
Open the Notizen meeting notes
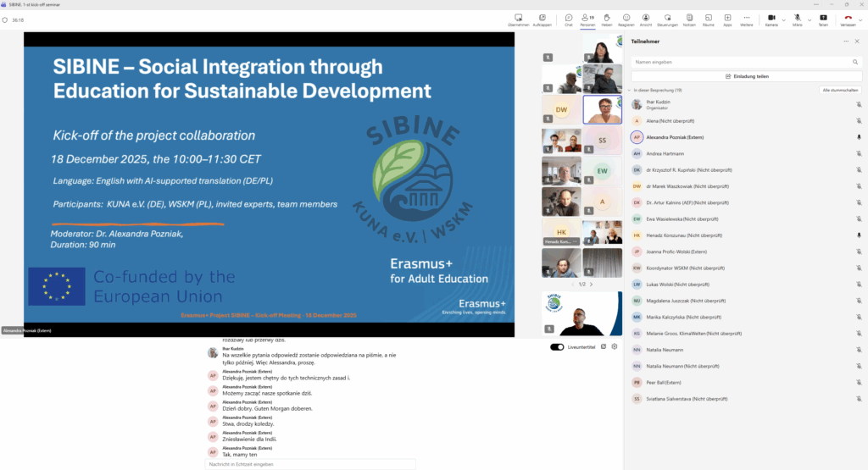click(689, 19)
